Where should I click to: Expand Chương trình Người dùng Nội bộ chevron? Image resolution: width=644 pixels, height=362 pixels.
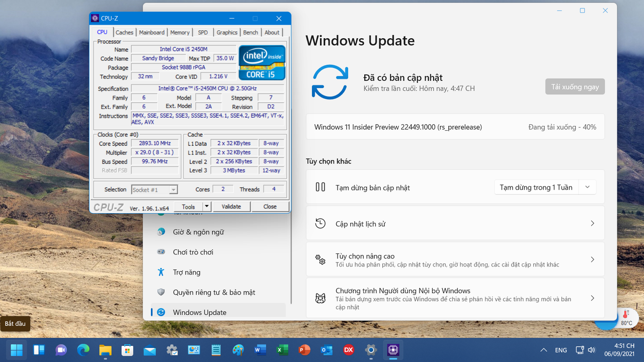tap(592, 298)
